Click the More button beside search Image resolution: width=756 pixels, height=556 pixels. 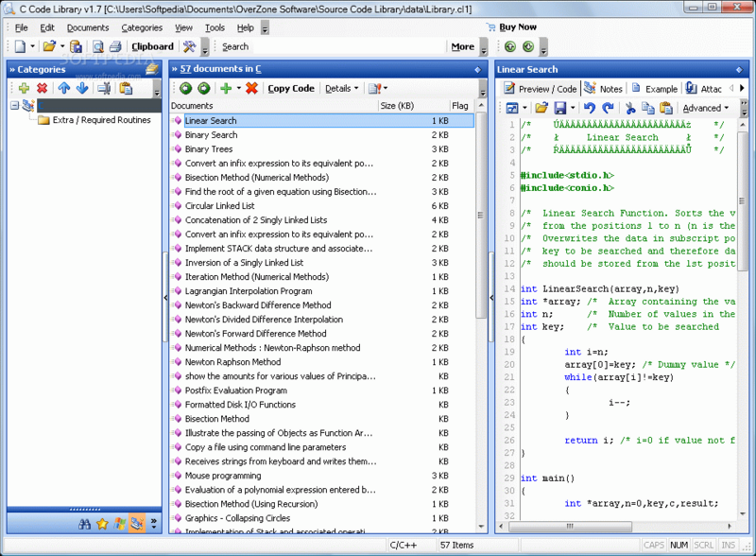462,46
